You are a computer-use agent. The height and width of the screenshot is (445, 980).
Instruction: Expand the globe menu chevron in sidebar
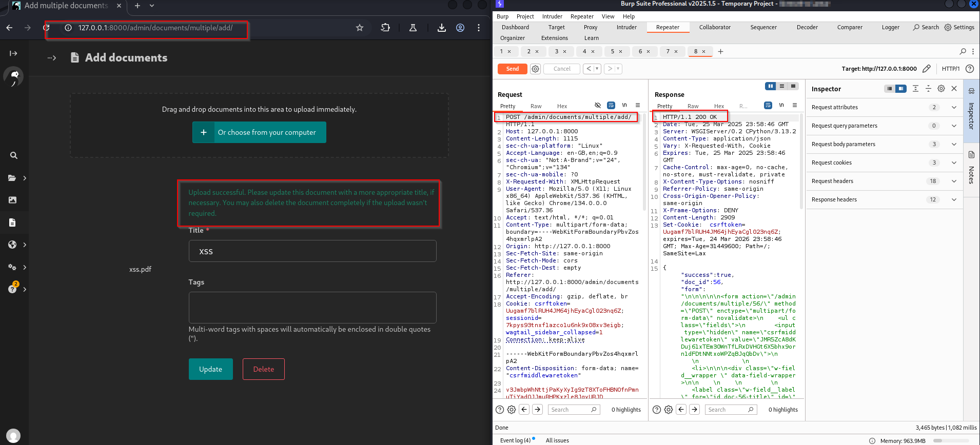pos(25,245)
